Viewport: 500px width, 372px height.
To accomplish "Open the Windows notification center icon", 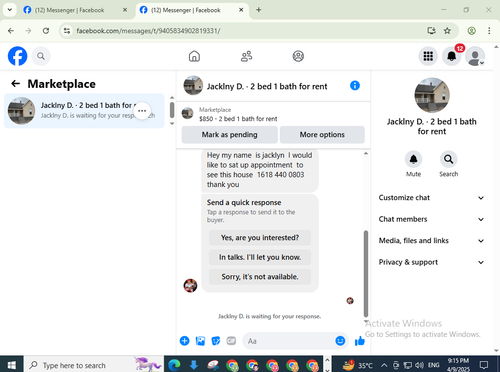I will point(484,365).
